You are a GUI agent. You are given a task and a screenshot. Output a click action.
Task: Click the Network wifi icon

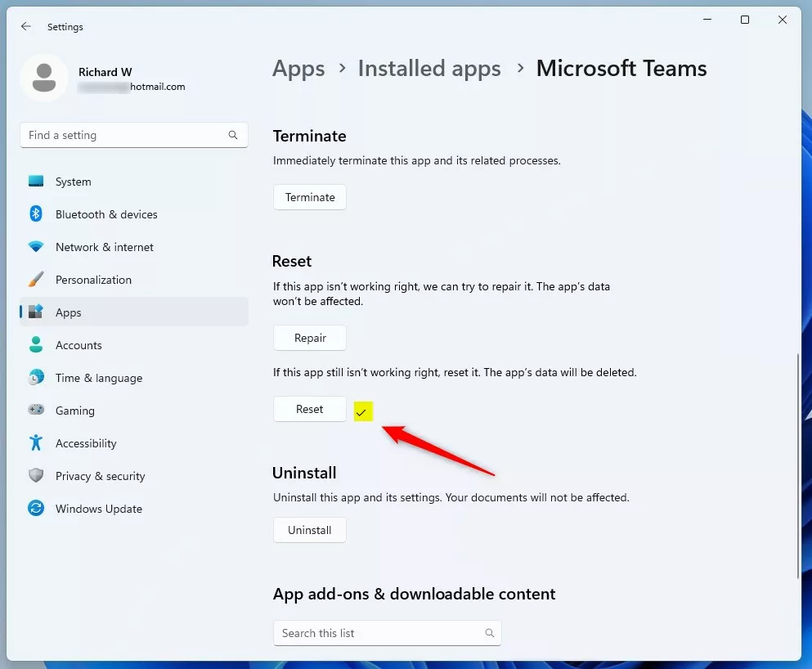click(36, 246)
